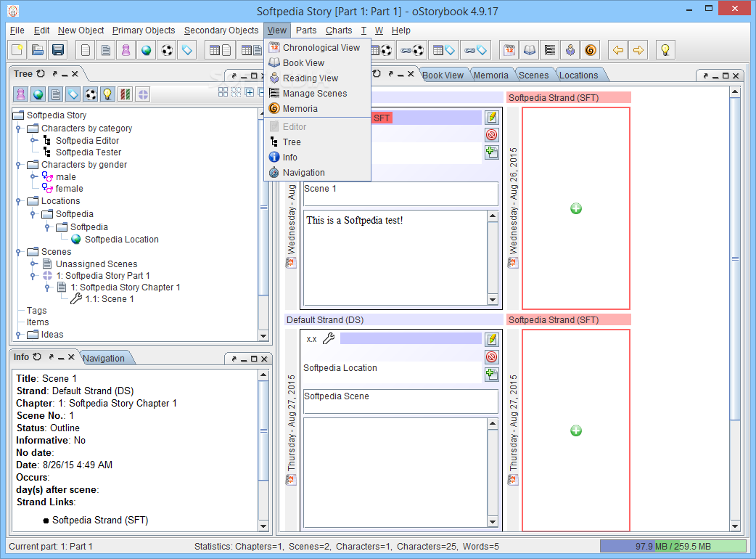The width and height of the screenshot is (756, 559).
Task: Choose Reading View from the View menu
Action: coord(319,78)
